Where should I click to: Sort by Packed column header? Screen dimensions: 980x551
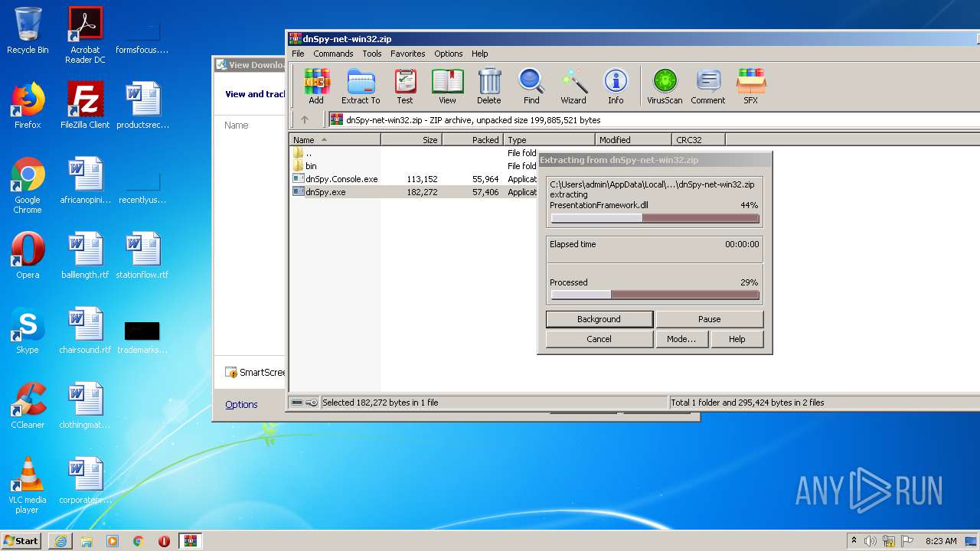pyautogui.click(x=473, y=140)
